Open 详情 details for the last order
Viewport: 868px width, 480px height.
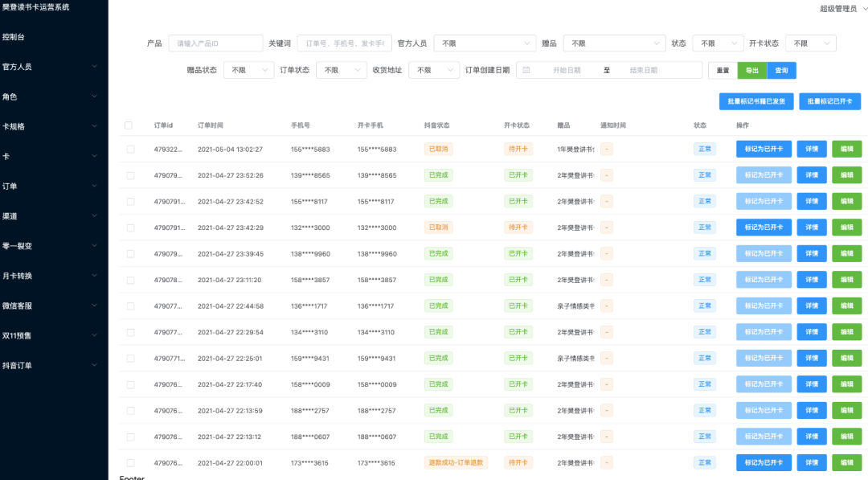[x=811, y=462]
